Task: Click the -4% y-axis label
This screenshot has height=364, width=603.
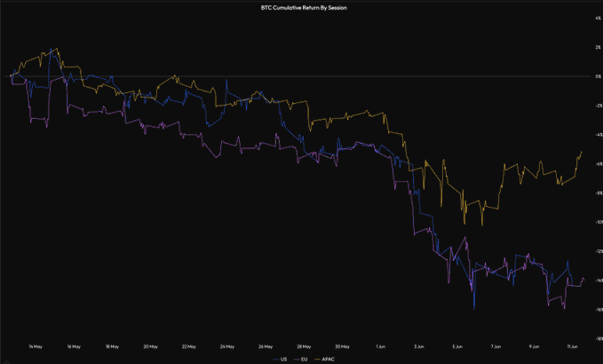Action: click(599, 135)
